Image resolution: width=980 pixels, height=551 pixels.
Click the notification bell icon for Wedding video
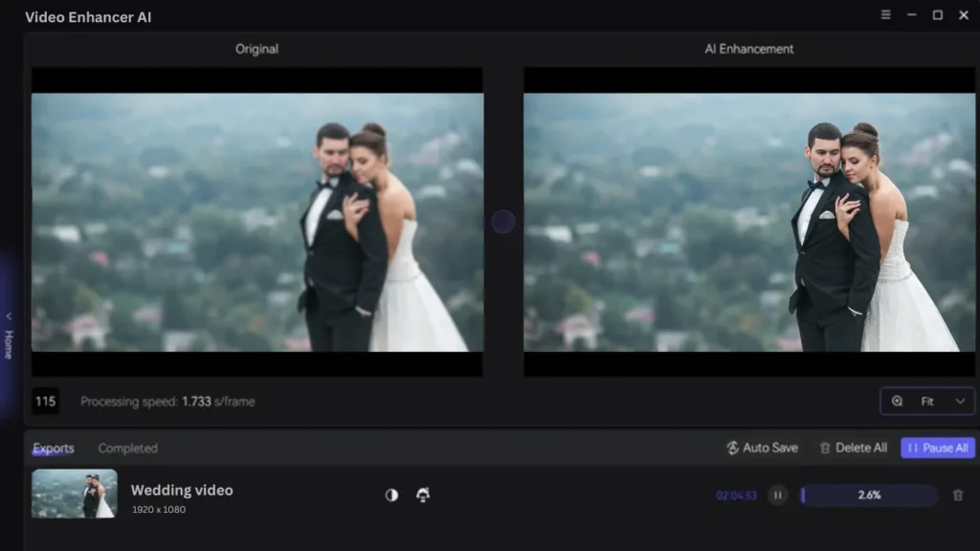423,495
